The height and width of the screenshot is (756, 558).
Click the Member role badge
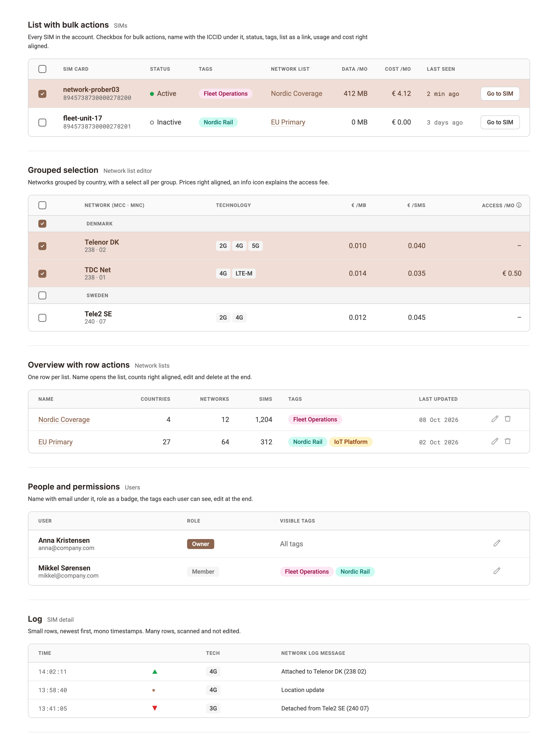pos(203,572)
